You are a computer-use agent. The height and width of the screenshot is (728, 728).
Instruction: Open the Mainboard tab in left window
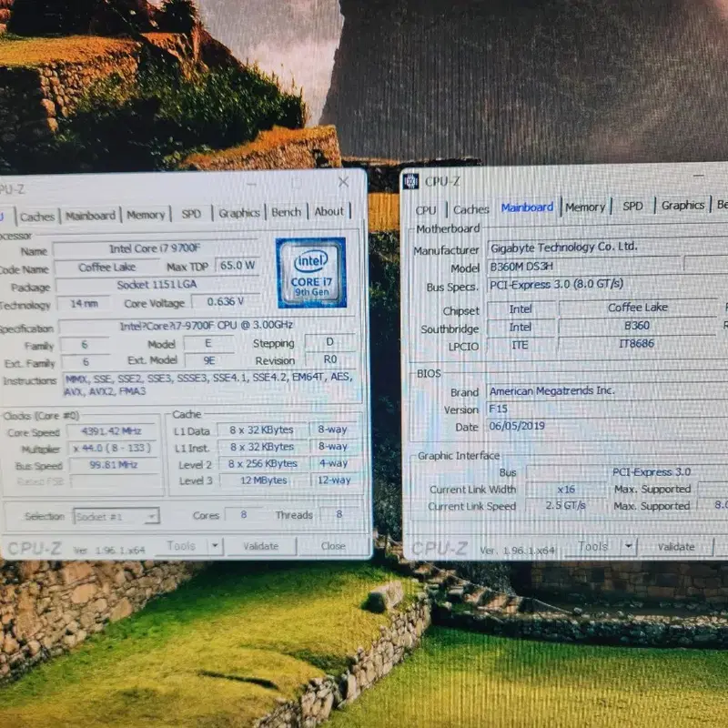coord(90,216)
